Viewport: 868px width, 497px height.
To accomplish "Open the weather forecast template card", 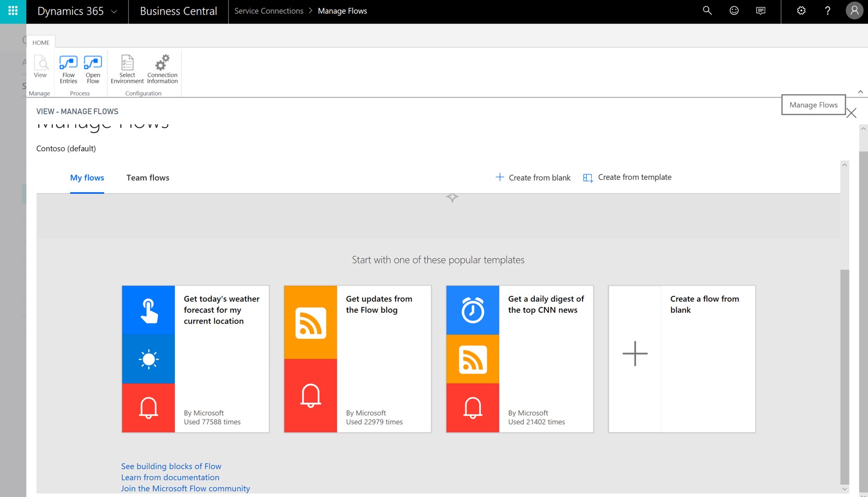I will (x=195, y=359).
